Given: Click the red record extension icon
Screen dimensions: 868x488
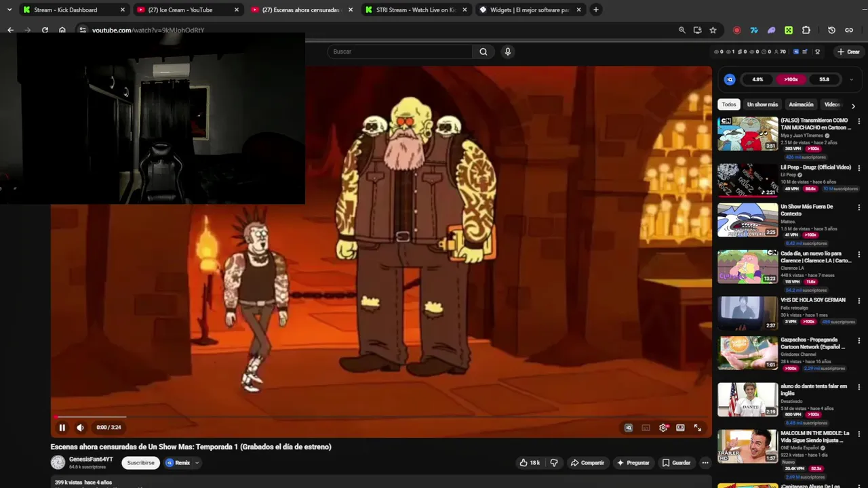Looking at the screenshot, I should [736, 30].
